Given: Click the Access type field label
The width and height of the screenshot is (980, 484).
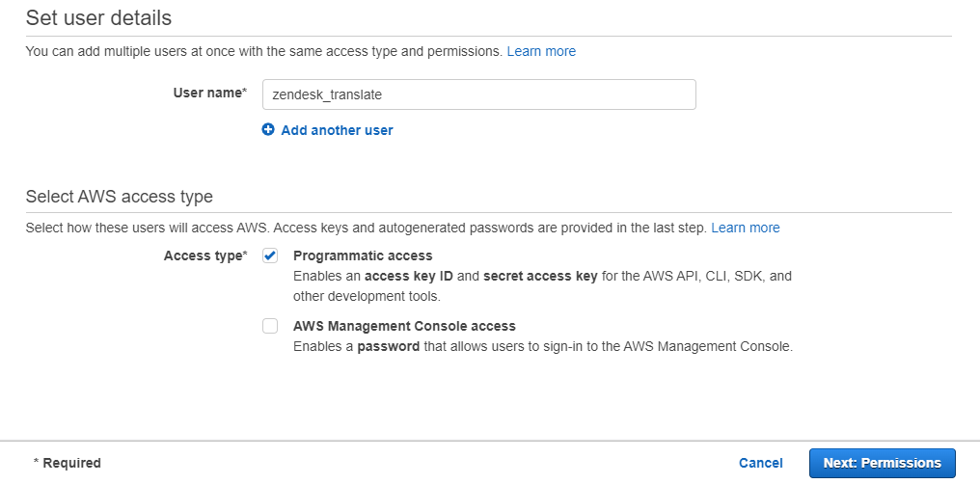Looking at the screenshot, I should 205,255.
